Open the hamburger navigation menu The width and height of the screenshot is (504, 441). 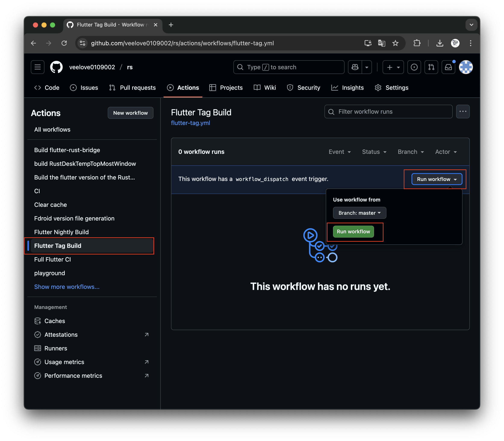37,67
